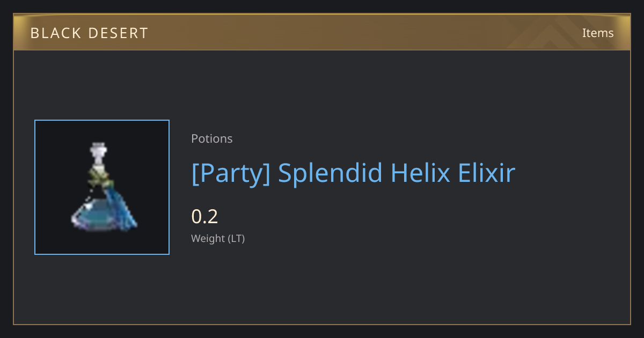644x338 pixels.
Task: Open the Items section label
Action: click(x=598, y=33)
